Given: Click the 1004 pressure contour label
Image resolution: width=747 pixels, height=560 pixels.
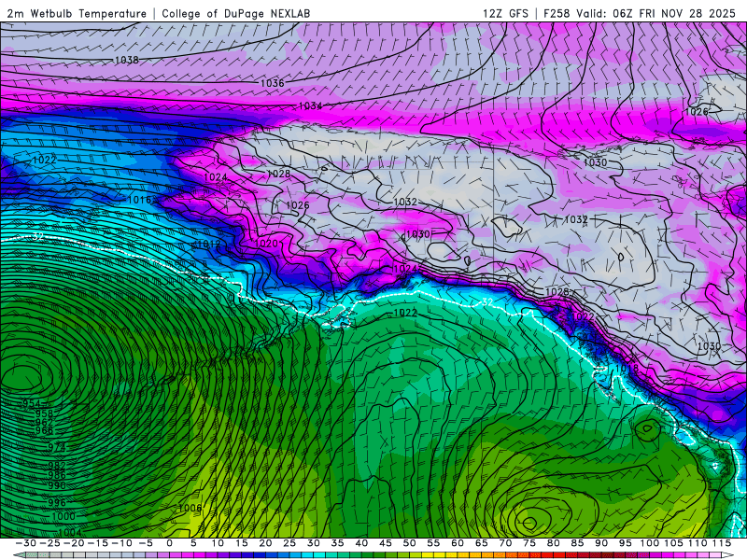Looking at the screenshot, I should coord(70,532).
